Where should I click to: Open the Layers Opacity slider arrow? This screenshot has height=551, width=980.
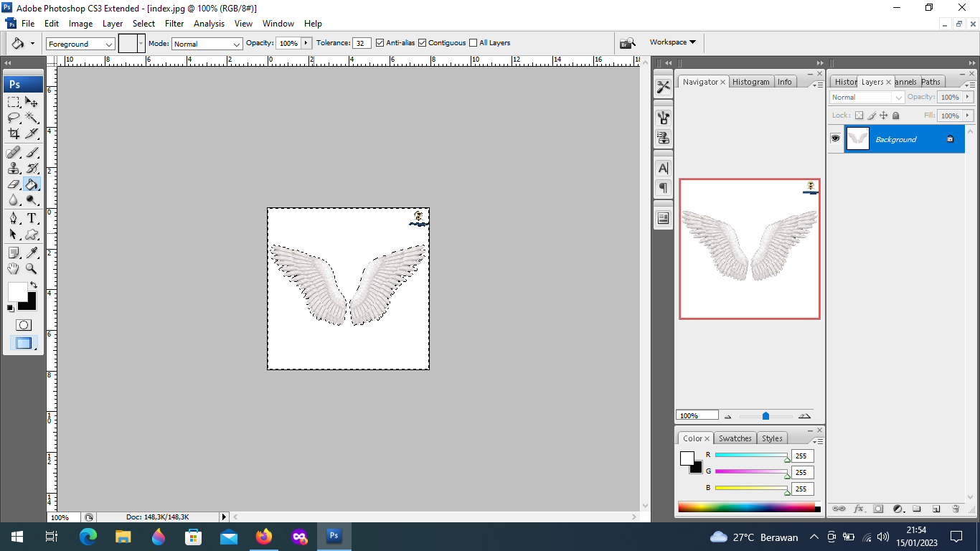968,97
